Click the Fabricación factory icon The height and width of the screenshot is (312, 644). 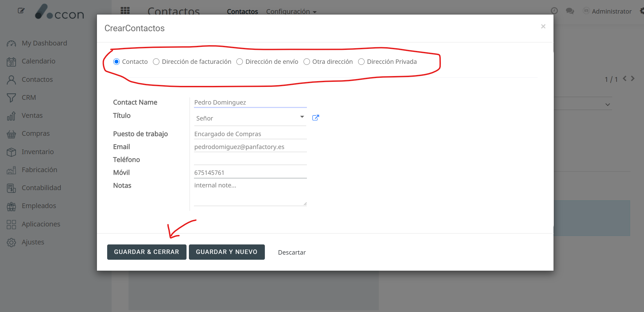point(11,170)
